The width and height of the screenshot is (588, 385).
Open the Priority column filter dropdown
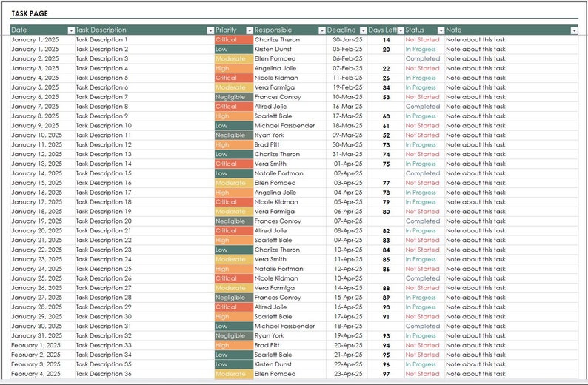tap(250, 30)
